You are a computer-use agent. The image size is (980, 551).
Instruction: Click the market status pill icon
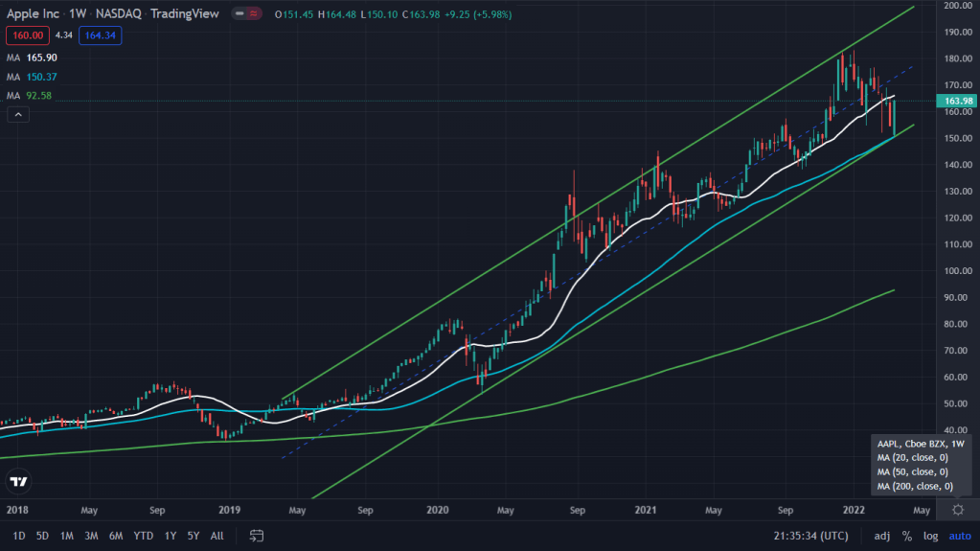coord(249,14)
